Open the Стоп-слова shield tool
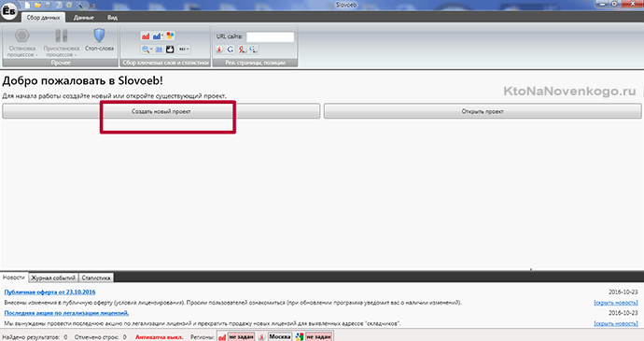This screenshot has height=341, width=644. point(99,40)
